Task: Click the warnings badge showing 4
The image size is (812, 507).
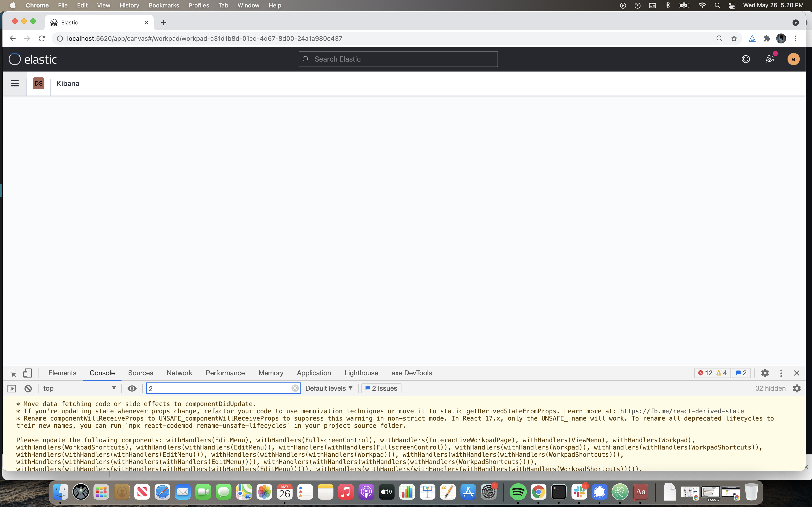Action: (722, 373)
